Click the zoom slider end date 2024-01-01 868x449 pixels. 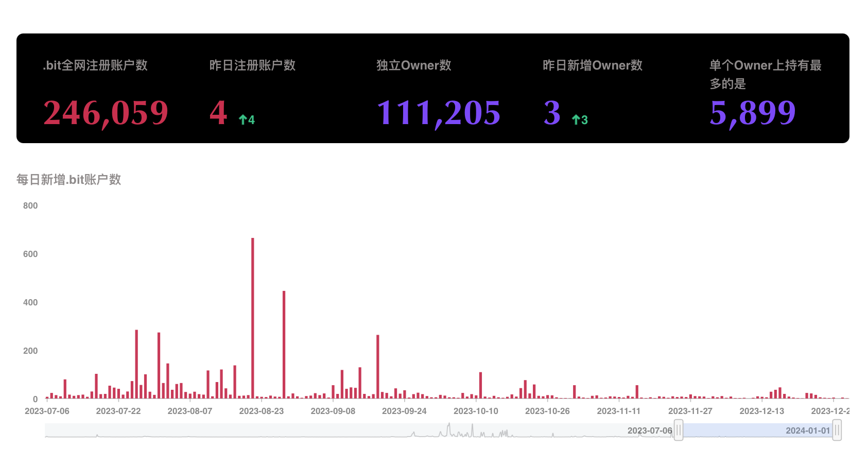point(808,430)
